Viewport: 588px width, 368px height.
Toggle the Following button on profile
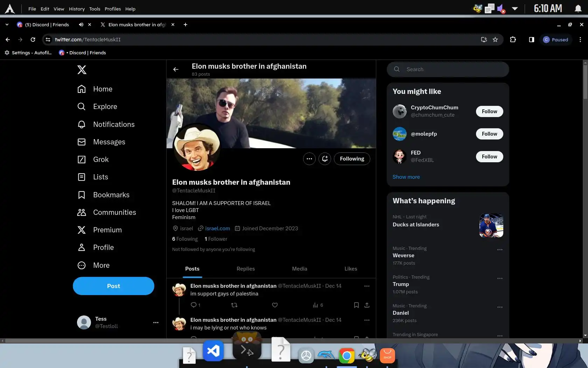[352, 159]
